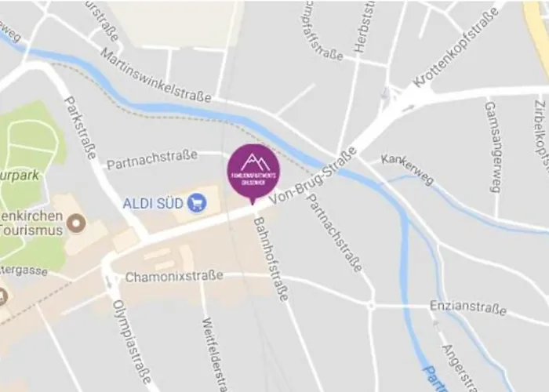The height and width of the screenshot is (392, 549).
Task: Click the Von-Brug-Straße street label
Action: pos(313,175)
